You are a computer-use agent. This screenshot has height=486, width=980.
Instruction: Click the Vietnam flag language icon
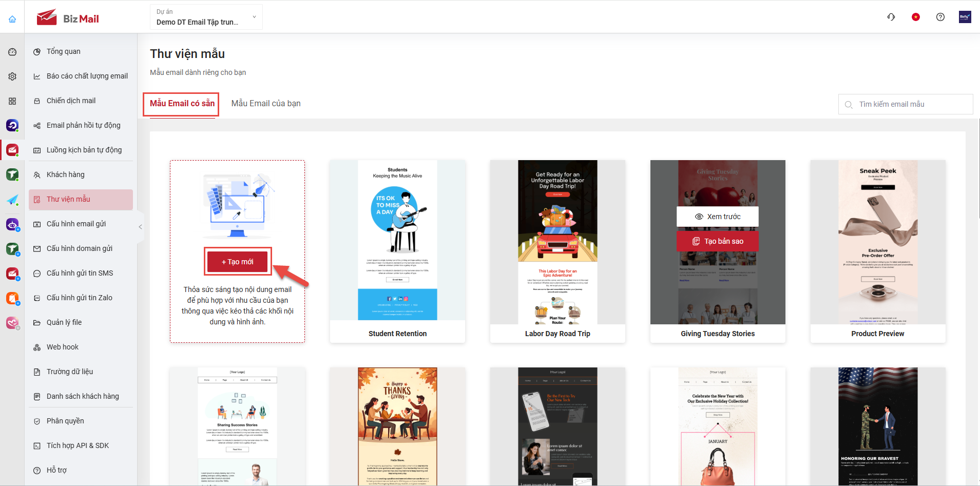[915, 17]
